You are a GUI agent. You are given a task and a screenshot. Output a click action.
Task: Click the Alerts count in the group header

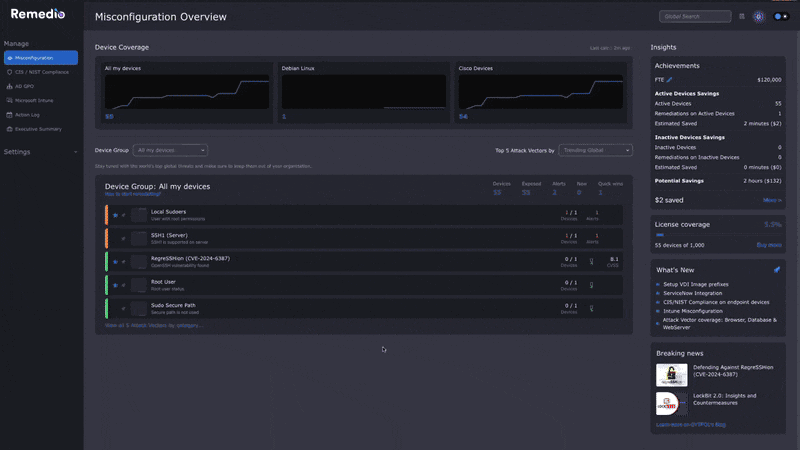click(555, 192)
